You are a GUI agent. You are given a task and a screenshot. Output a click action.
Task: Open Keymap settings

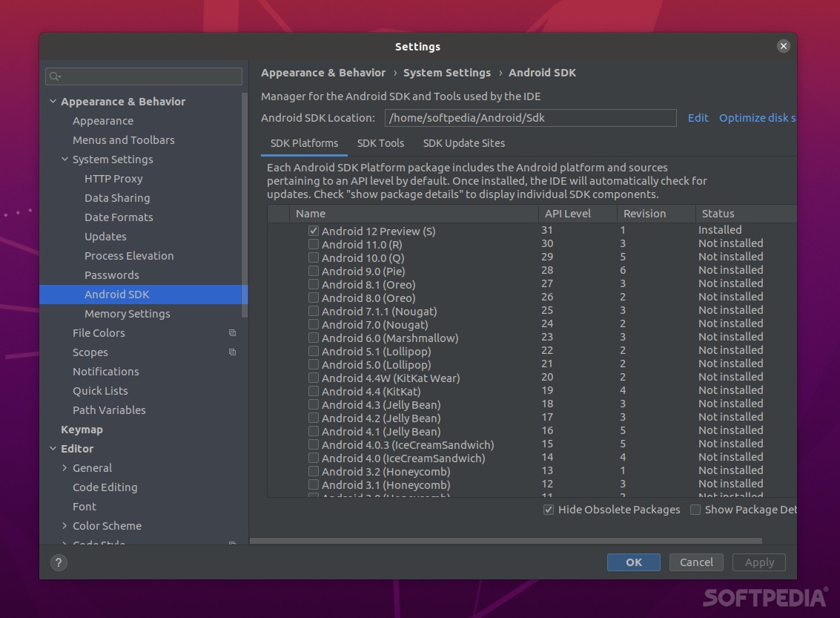tap(82, 430)
